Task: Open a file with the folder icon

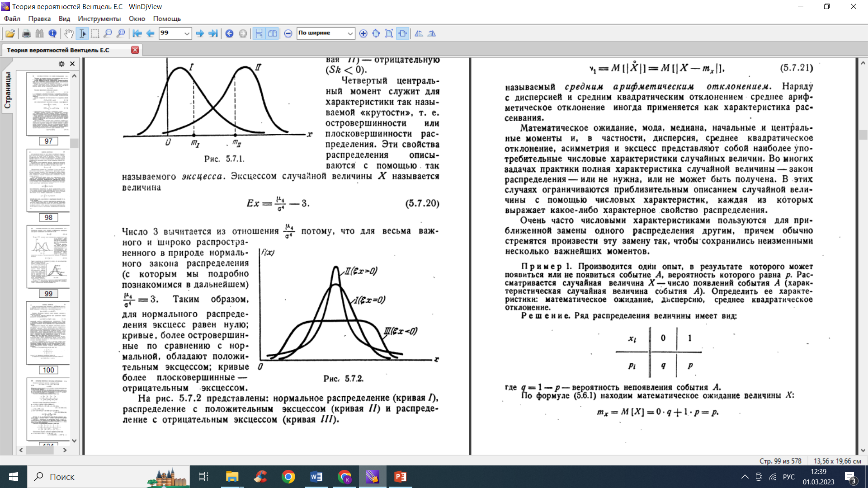Action: pos(10,33)
